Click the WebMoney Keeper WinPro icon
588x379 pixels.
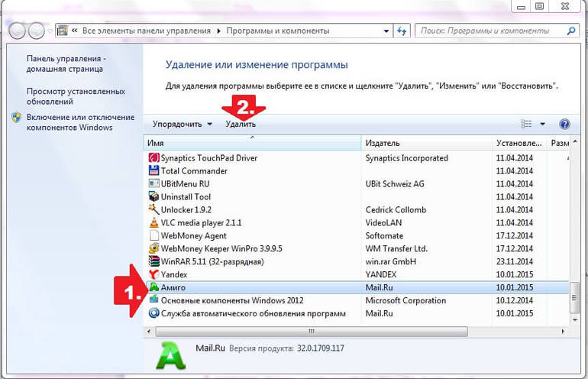153,248
